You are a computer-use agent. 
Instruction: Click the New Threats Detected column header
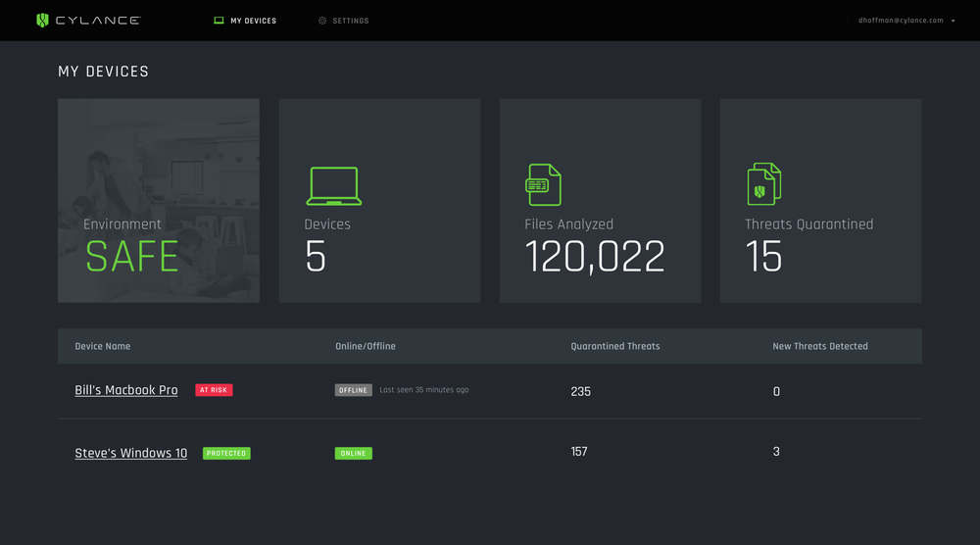pyautogui.click(x=820, y=346)
